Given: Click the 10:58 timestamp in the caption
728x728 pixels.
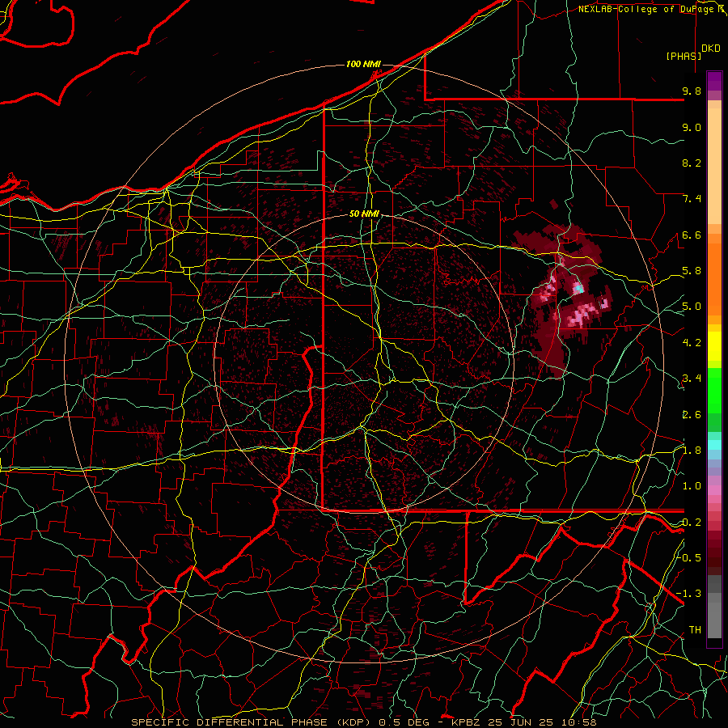Looking at the screenshot, I should click(581, 722).
